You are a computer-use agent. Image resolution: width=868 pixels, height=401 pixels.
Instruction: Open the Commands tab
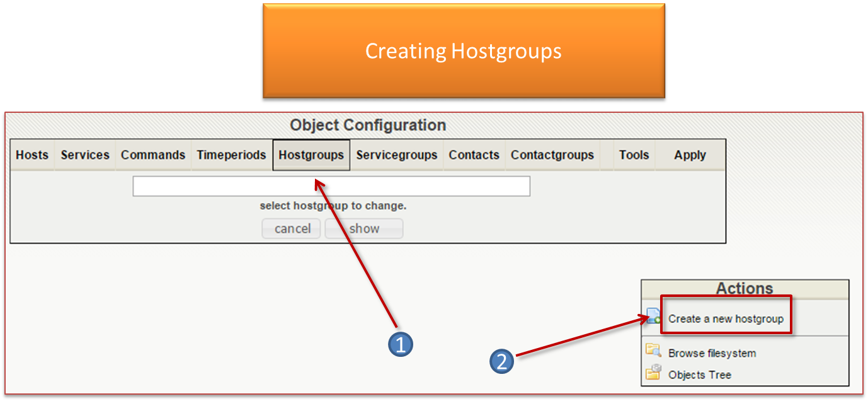click(x=153, y=155)
